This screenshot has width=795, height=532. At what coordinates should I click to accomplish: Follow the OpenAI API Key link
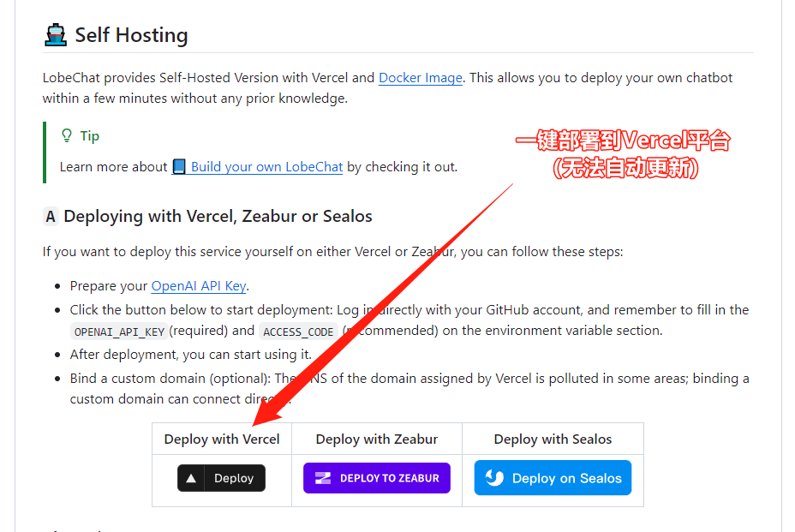click(199, 286)
